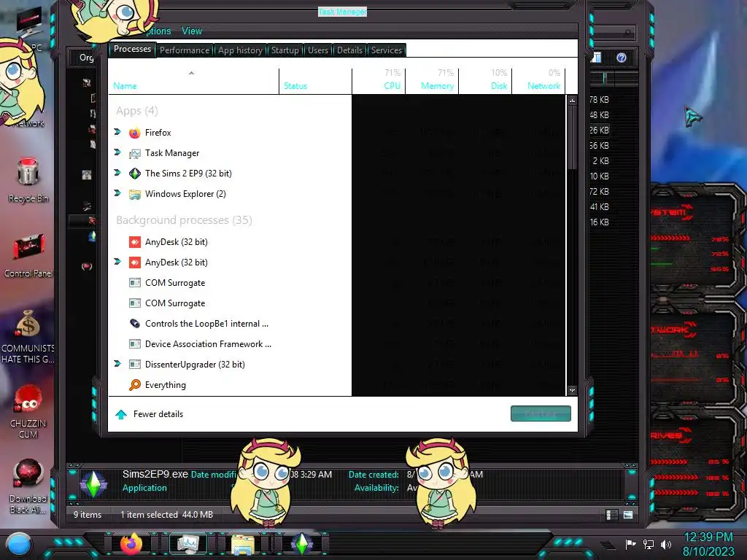Open the View menu in Task Manager
Image resolution: width=747 pixels, height=560 pixels.
coord(192,31)
